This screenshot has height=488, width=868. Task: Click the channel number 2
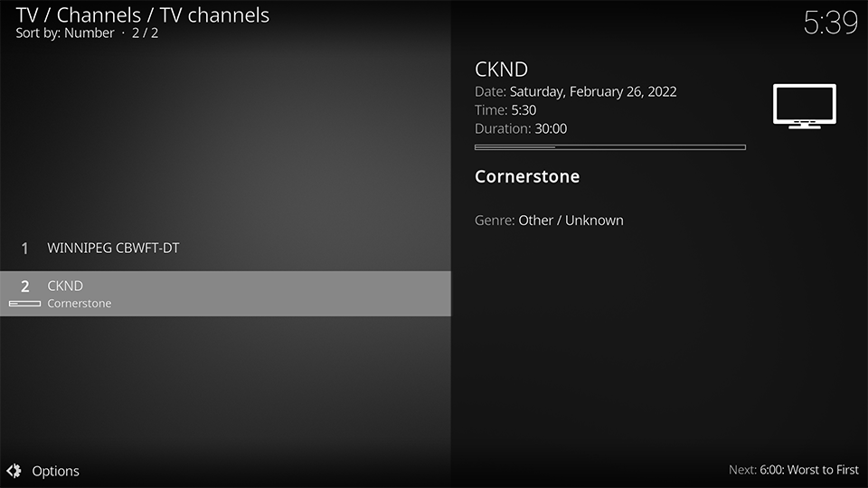click(x=25, y=286)
